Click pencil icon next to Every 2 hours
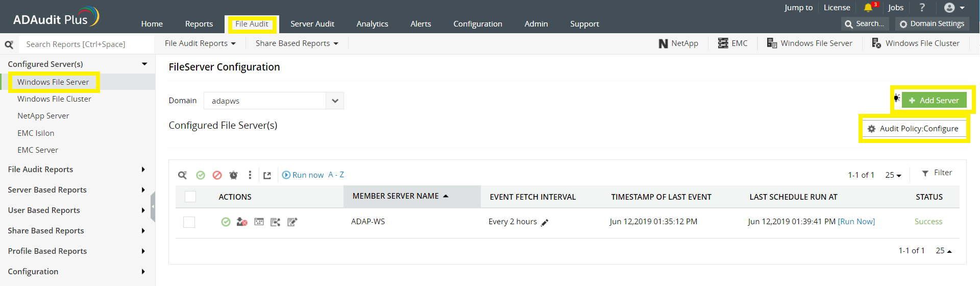Image resolution: width=980 pixels, height=286 pixels. [545, 223]
